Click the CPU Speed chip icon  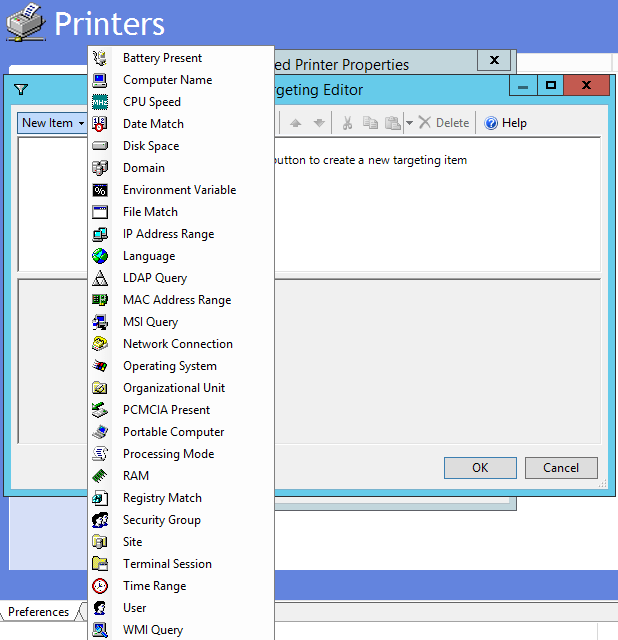100,102
